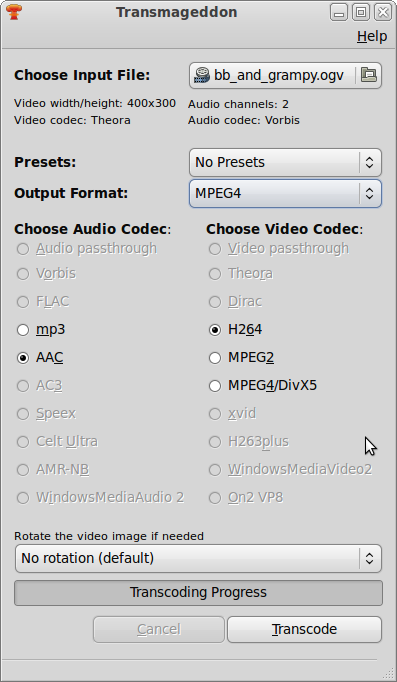
Task: Click the Transcoding Progress bar
Action: tap(198, 592)
